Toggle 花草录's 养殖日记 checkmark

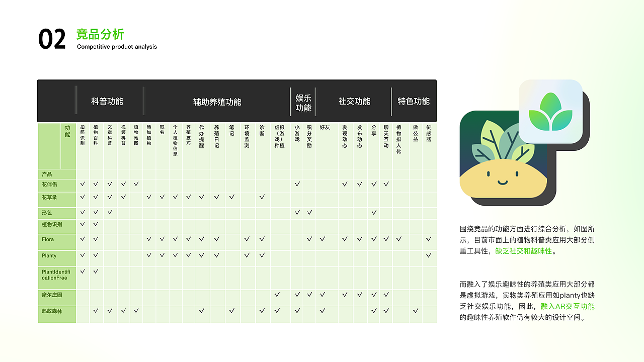click(216, 197)
